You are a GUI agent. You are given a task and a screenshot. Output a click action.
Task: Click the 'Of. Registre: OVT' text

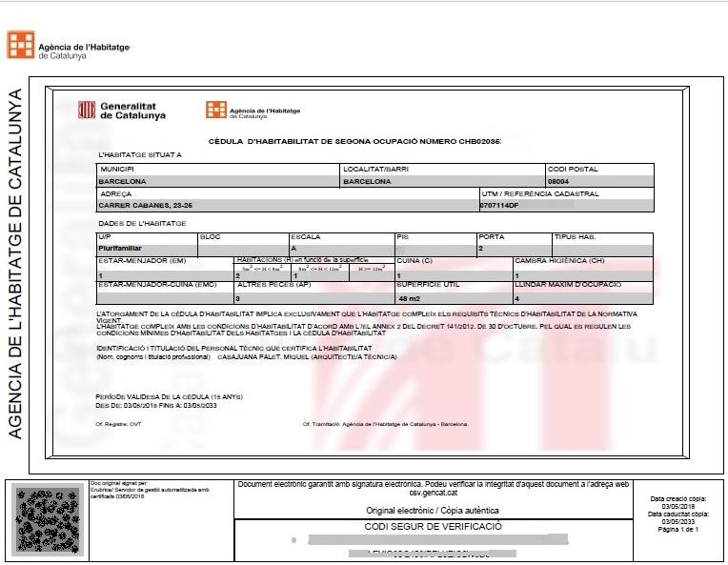coord(118,424)
